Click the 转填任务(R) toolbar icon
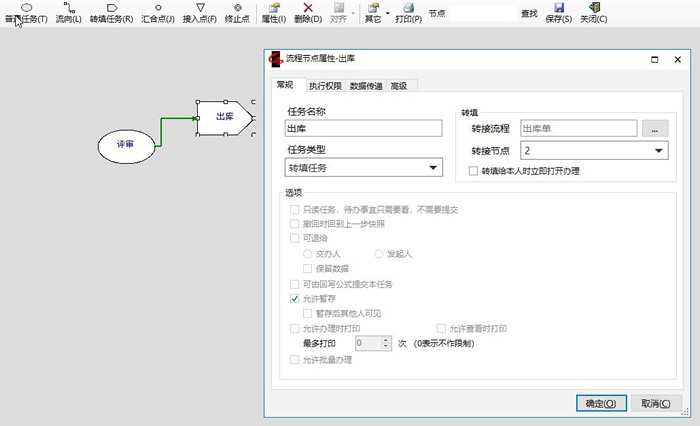The image size is (700, 426). pos(111,13)
